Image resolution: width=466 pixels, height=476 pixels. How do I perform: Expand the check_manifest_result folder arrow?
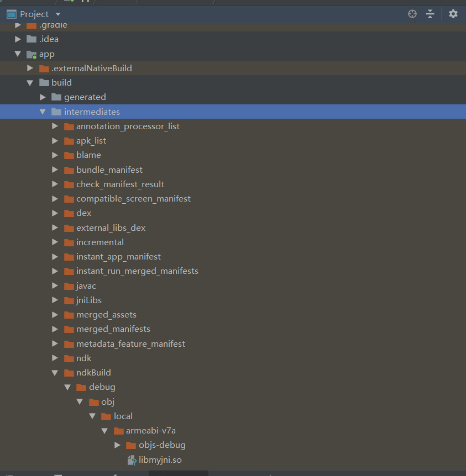[55, 184]
